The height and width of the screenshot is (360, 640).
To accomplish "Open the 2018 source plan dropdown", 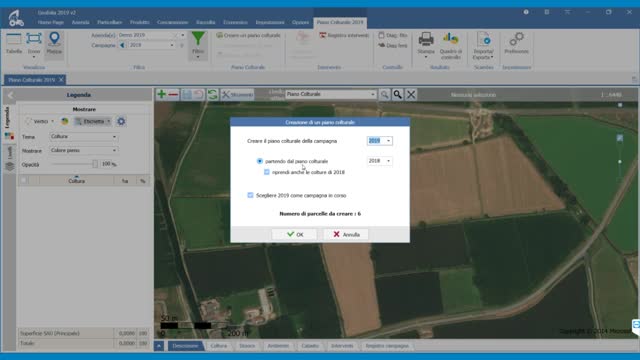I will click(380, 161).
